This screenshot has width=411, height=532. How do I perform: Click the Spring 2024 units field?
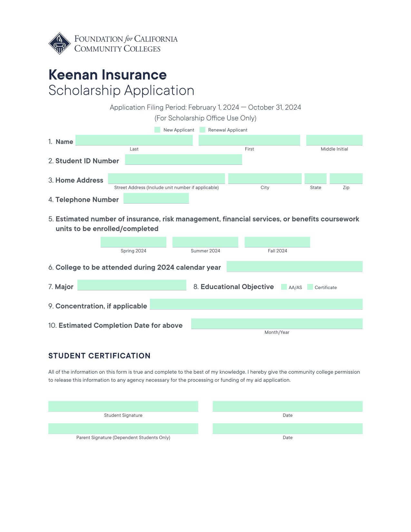(x=133, y=242)
